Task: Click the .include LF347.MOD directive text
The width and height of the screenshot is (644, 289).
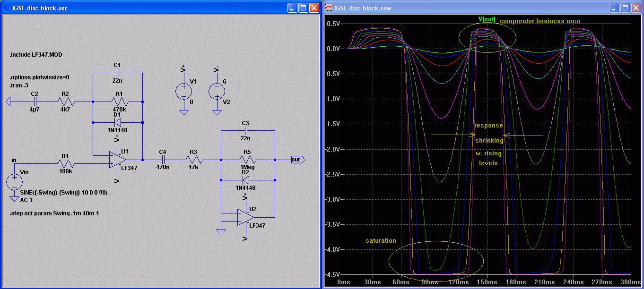Action: pos(36,55)
